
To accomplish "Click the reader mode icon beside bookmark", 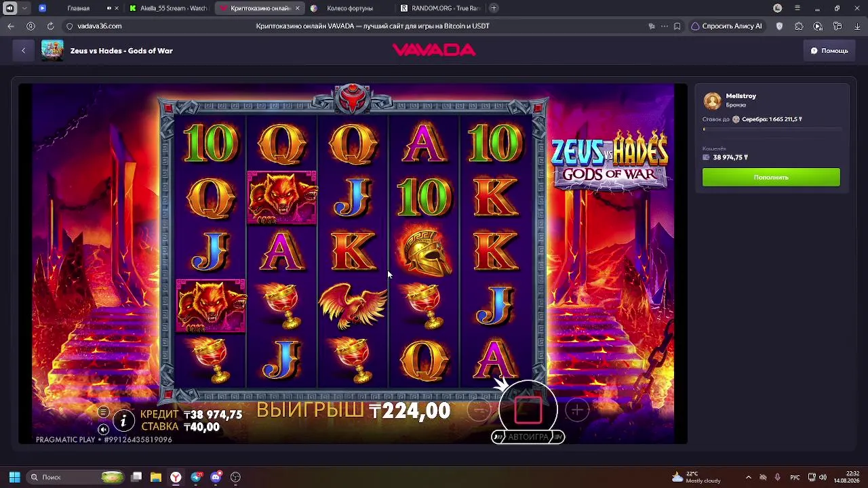I will (652, 26).
